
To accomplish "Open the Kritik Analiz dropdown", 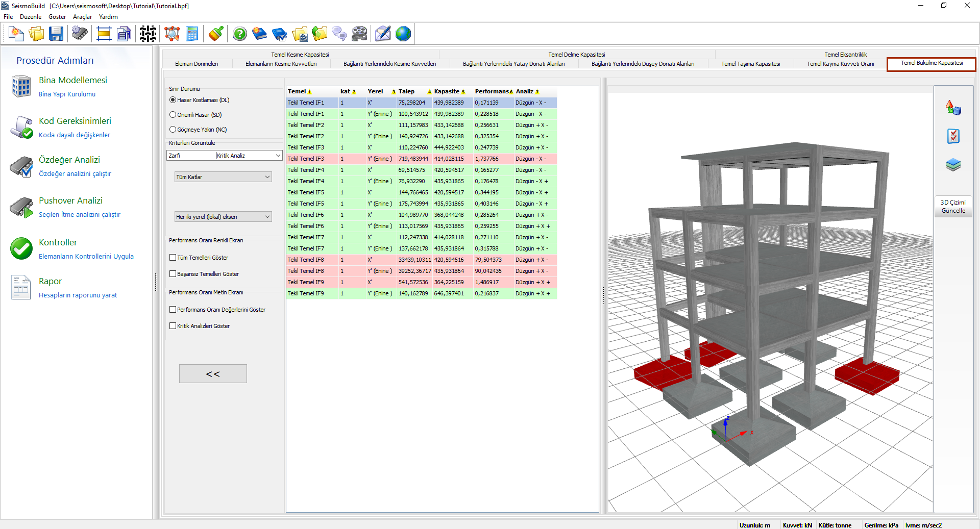I will [x=249, y=156].
